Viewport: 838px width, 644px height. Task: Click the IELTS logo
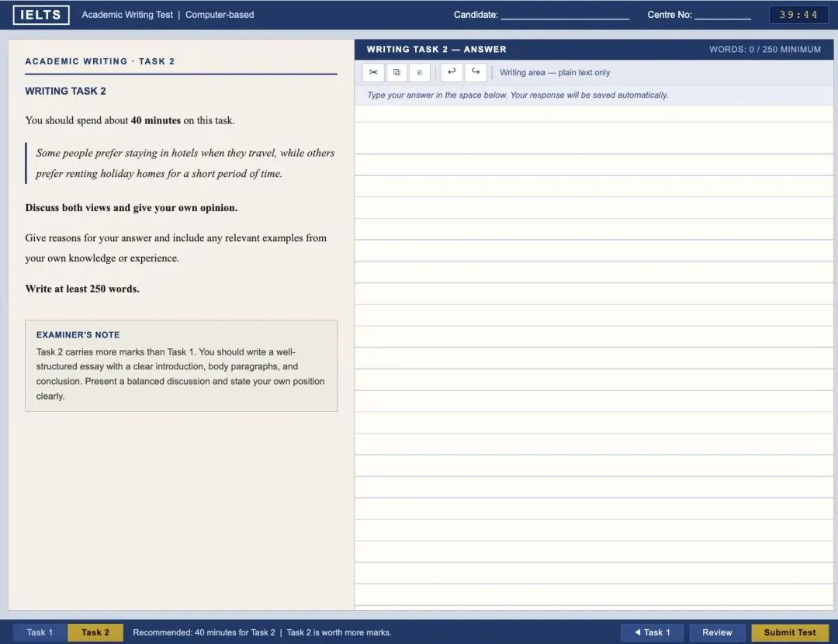pos(41,15)
